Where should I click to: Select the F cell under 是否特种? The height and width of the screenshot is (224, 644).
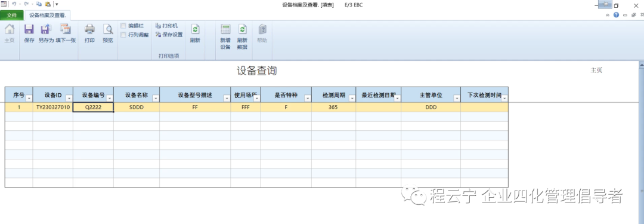286,107
